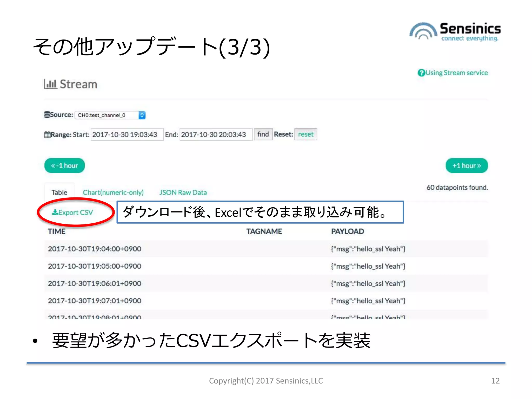Open the Source channel dropdown arrow
The image size is (532, 399).
click(x=142, y=115)
